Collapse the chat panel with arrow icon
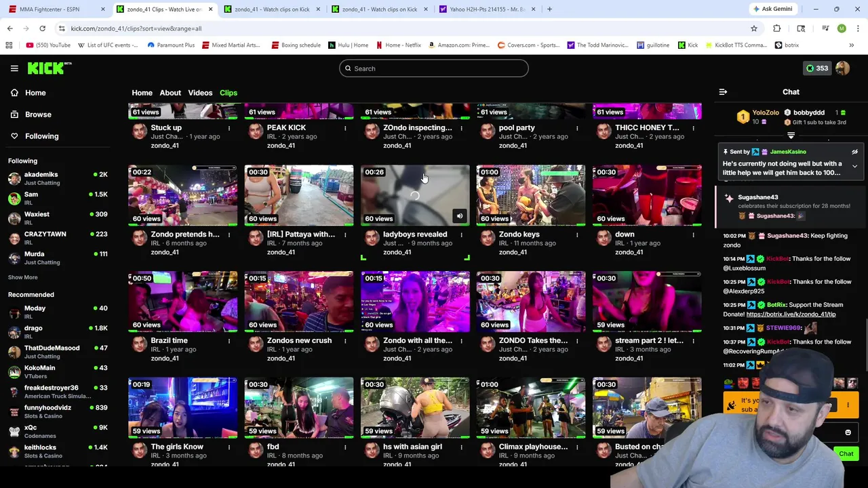Screen dimensions: 868x488 [x=723, y=92]
